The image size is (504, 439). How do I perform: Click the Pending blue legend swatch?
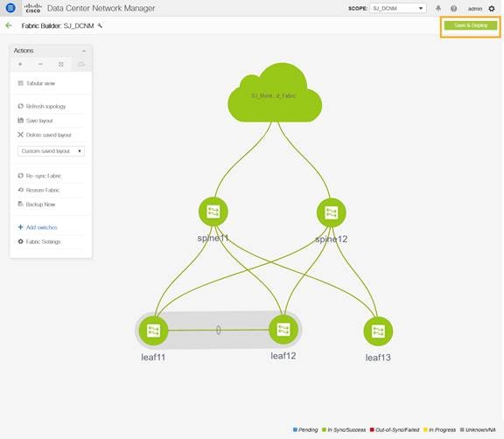[x=295, y=429]
